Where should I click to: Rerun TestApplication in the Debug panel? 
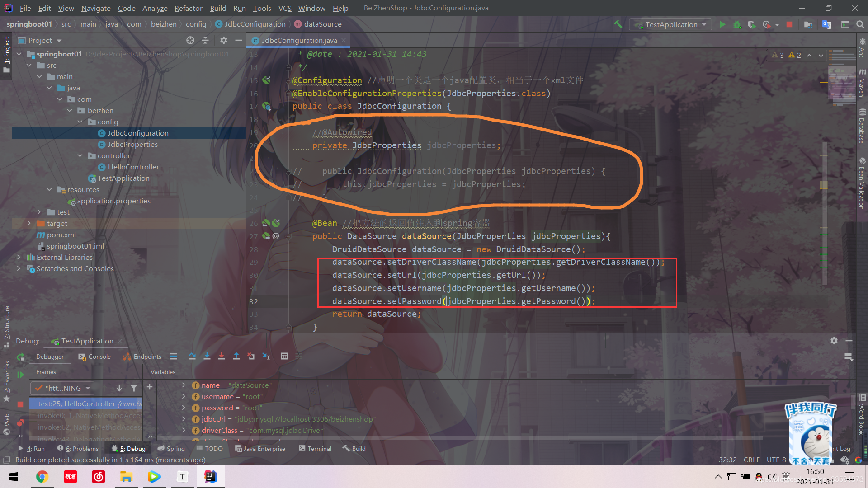20,357
